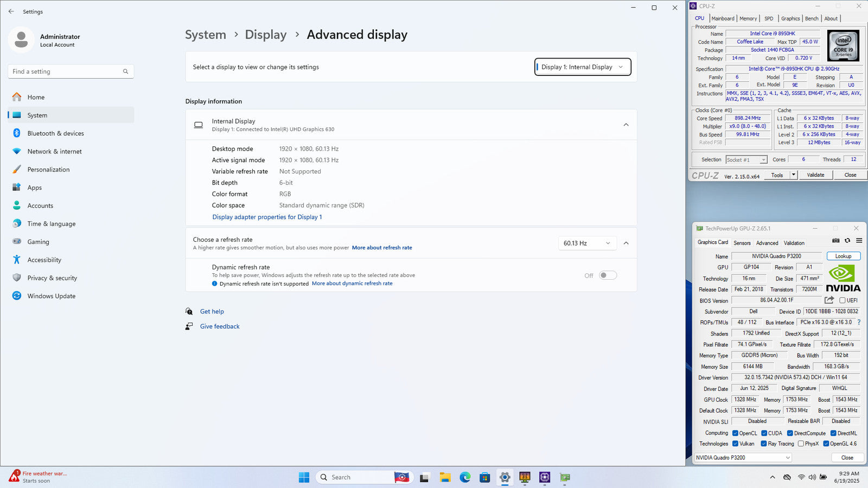Open Microsoft Edge from the taskbar

coord(465,477)
